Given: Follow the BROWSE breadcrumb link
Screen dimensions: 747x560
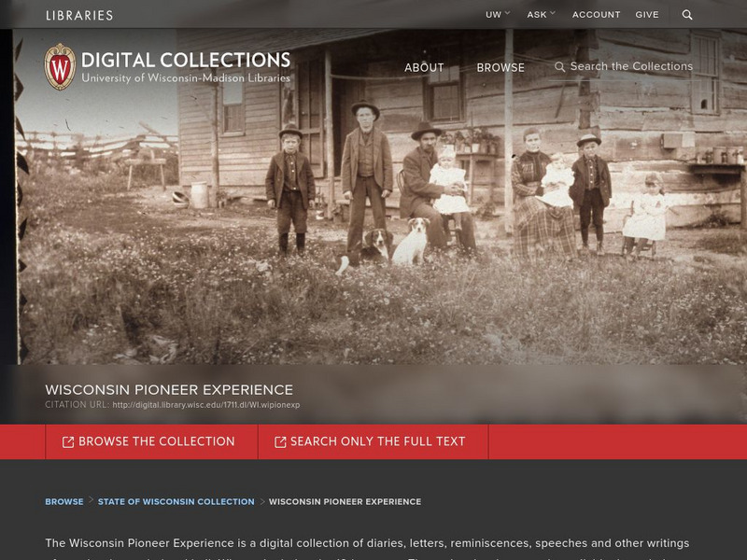Looking at the screenshot, I should point(64,501).
